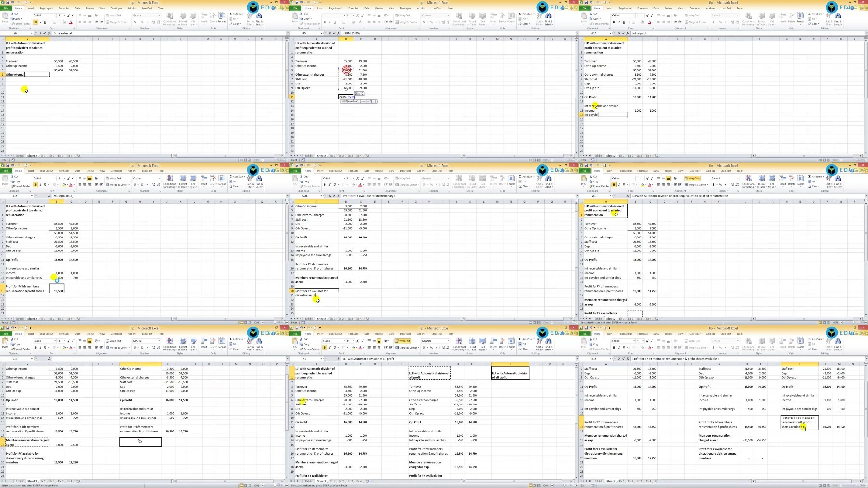Toggle Italic in the window with Name Box G18
This screenshot has width=868, height=488.
point(41,348)
